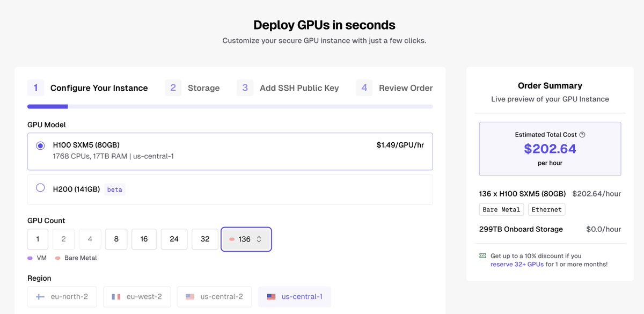Choose GPU count 4

pos(90,239)
